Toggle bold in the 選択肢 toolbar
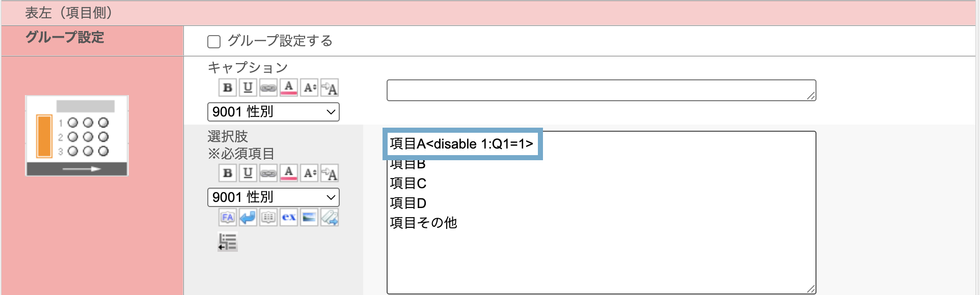The height and width of the screenshot is (295, 980). [228, 173]
